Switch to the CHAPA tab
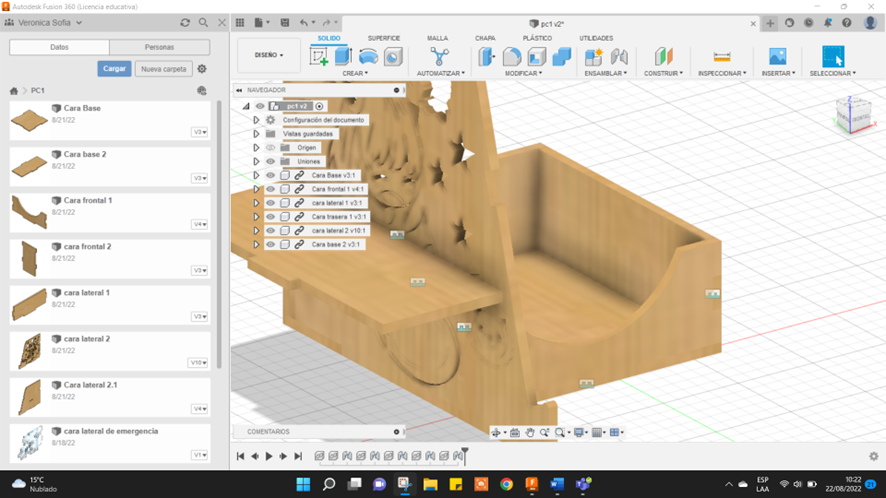 pos(485,38)
